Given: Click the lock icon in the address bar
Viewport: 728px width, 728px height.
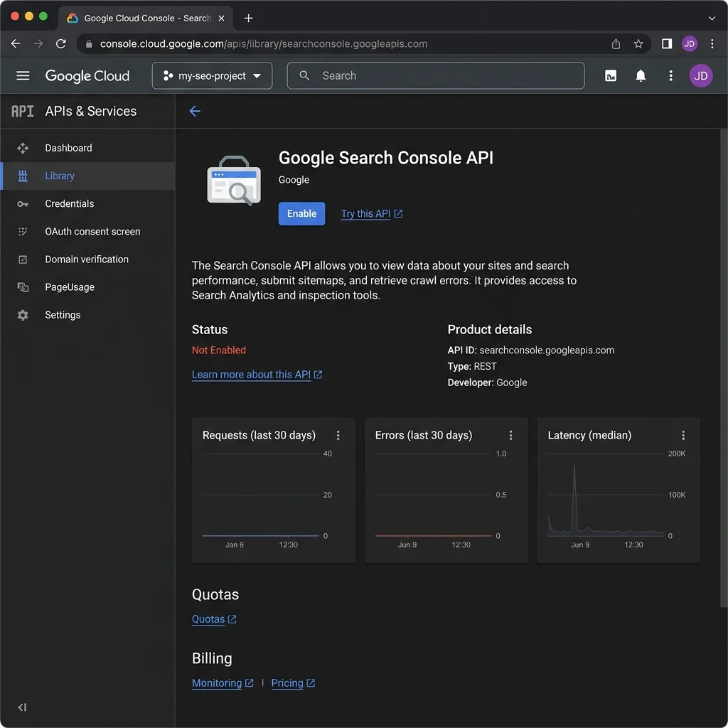Looking at the screenshot, I should click(89, 43).
